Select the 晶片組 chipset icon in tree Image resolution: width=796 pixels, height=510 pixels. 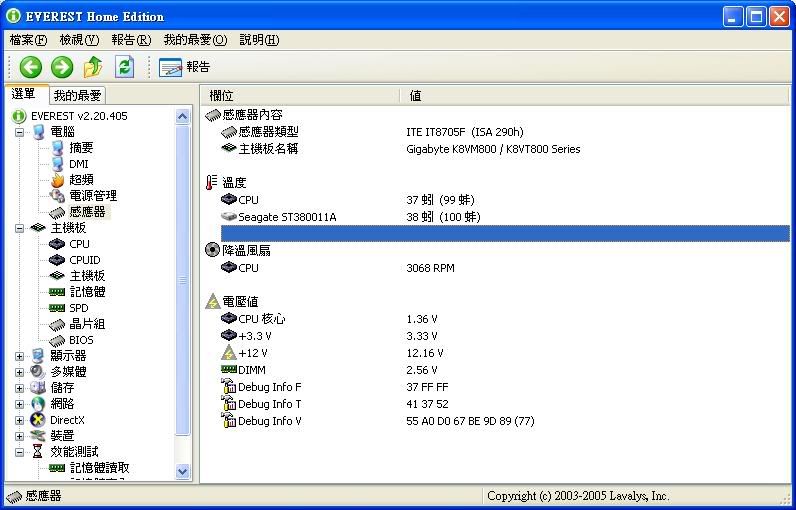[x=57, y=324]
